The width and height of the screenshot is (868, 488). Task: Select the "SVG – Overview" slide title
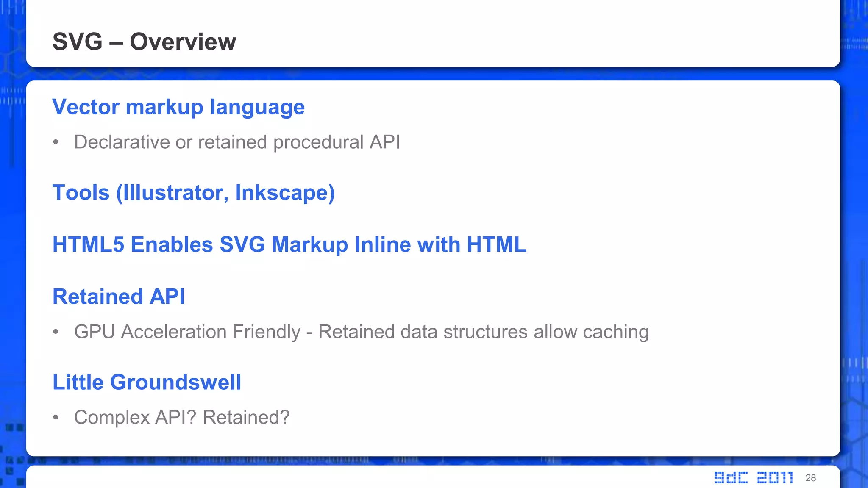[144, 42]
